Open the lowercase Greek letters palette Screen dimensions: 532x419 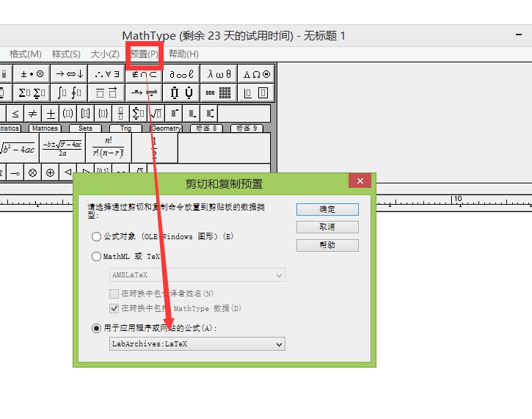point(219,73)
